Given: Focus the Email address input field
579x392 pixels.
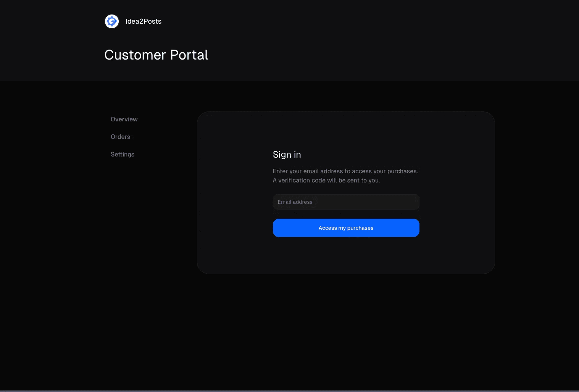Looking at the screenshot, I should 346,202.
